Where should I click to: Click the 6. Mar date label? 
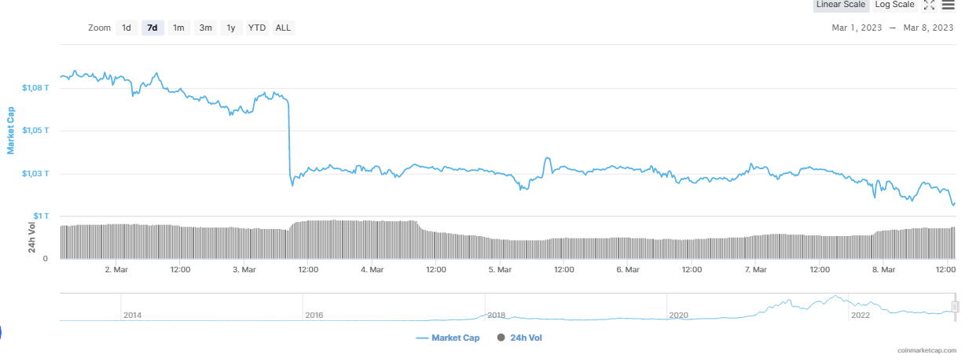click(x=628, y=269)
